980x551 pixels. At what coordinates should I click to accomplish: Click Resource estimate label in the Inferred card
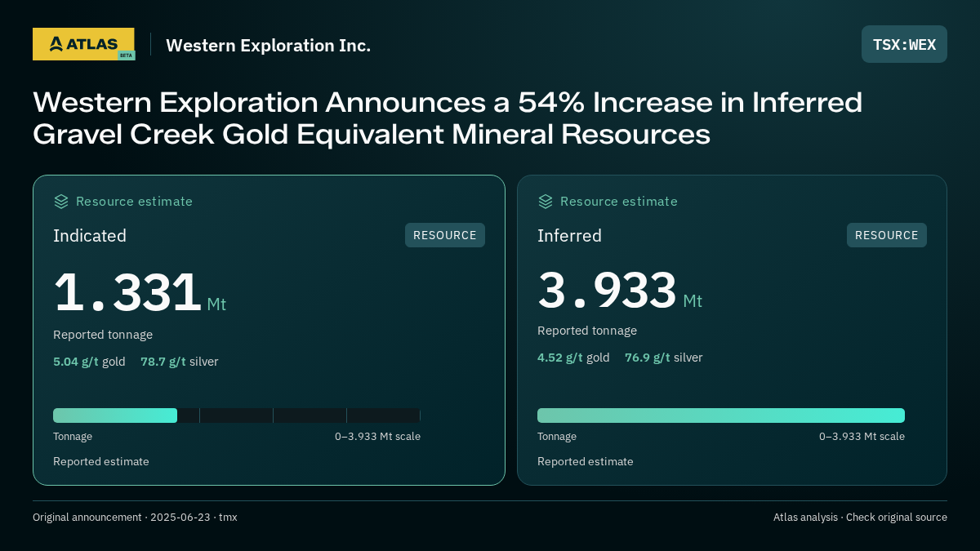[618, 202]
